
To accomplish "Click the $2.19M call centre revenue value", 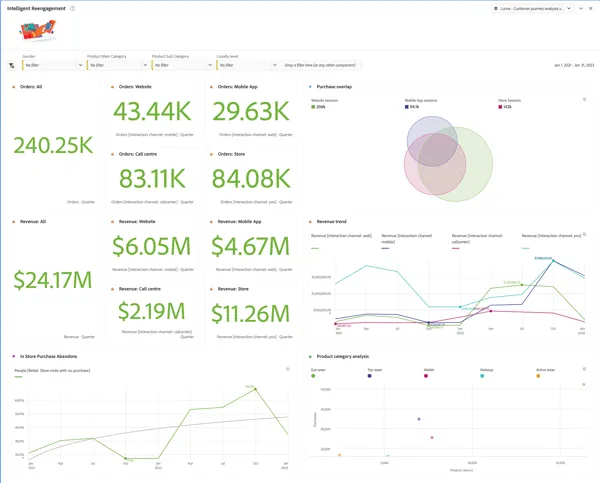I will coord(152,311).
